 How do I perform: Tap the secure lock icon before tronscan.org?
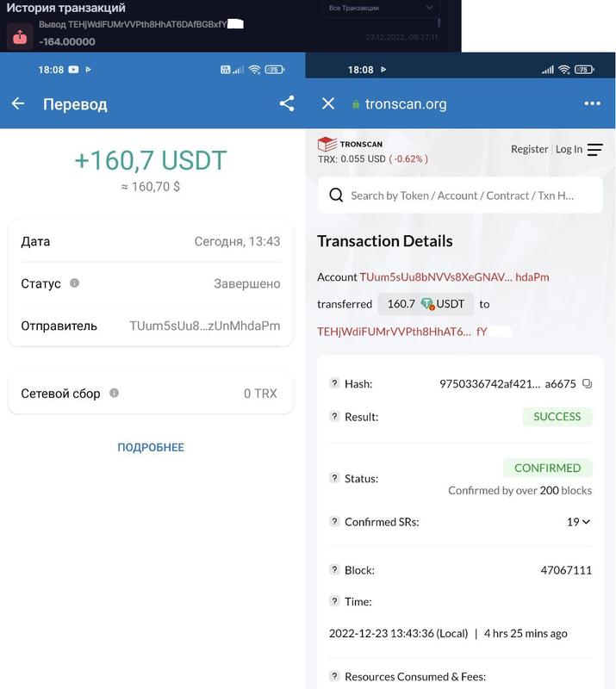[355, 104]
